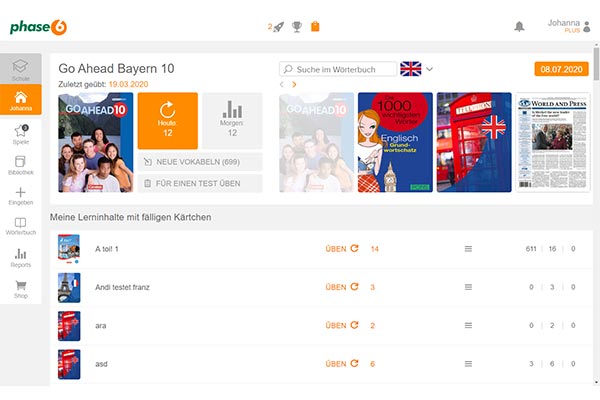
Task: Click the orange clipboard icon
Action: pos(315,26)
